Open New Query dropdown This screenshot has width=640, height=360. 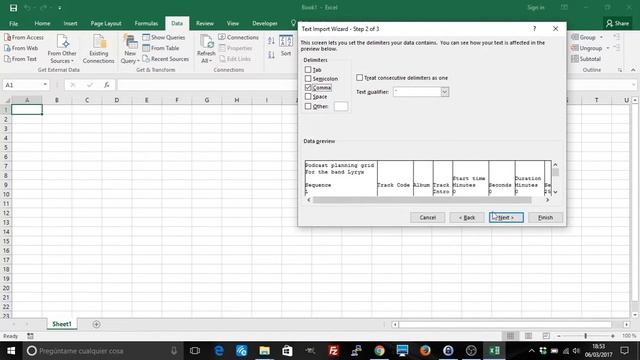(x=130, y=49)
